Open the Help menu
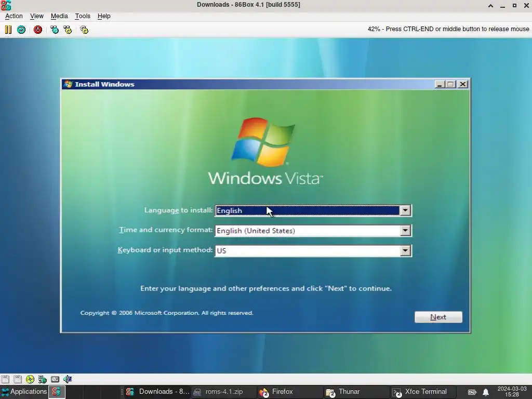The width and height of the screenshot is (532, 399). 104,16
